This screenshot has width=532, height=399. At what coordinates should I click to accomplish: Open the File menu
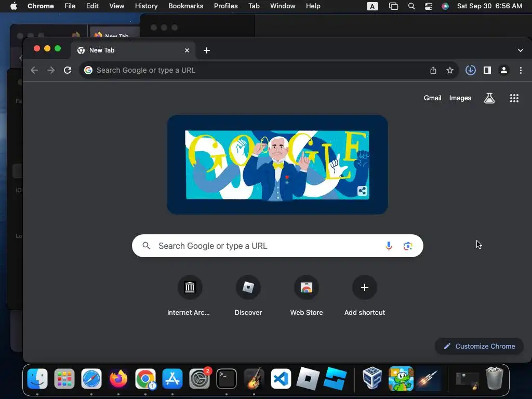click(x=70, y=6)
